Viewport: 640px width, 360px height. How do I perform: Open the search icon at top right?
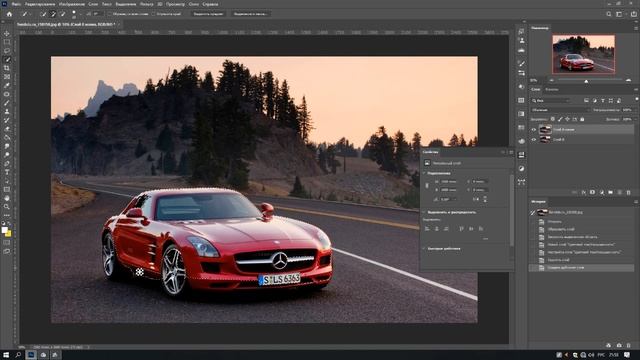point(609,14)
